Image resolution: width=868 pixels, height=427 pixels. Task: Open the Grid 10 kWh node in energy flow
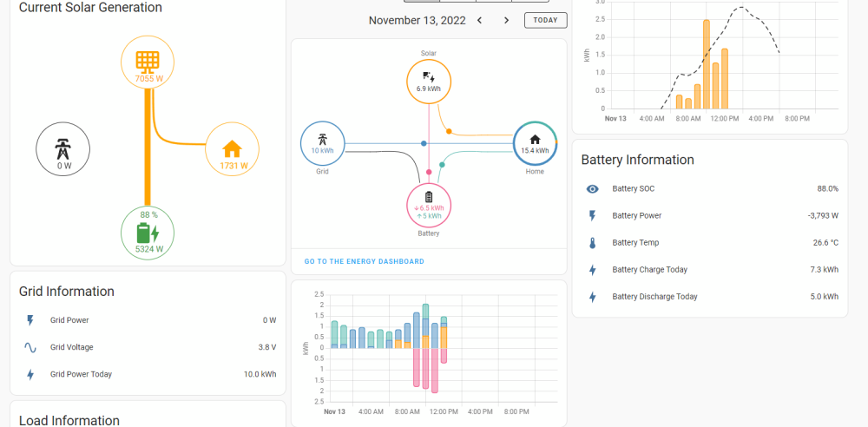click(323, 144)
